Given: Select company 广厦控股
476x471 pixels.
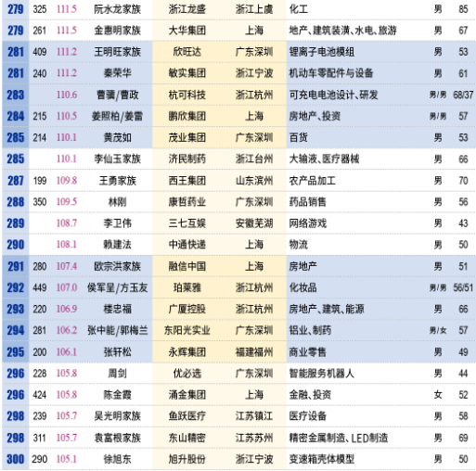Looking at the screenshot, I should click(x=187, y=309).
